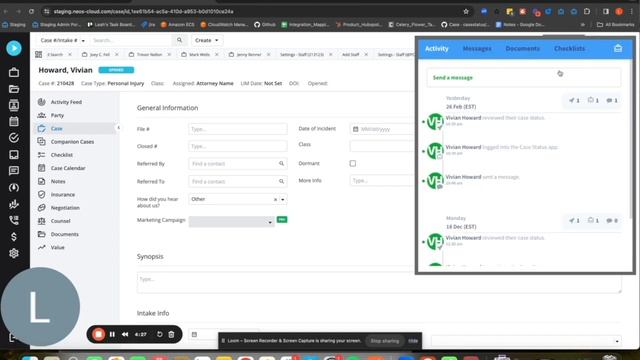
Task: Open the dropdown arrow at bottom right of Intake Info
Action: tap(617, 341)
